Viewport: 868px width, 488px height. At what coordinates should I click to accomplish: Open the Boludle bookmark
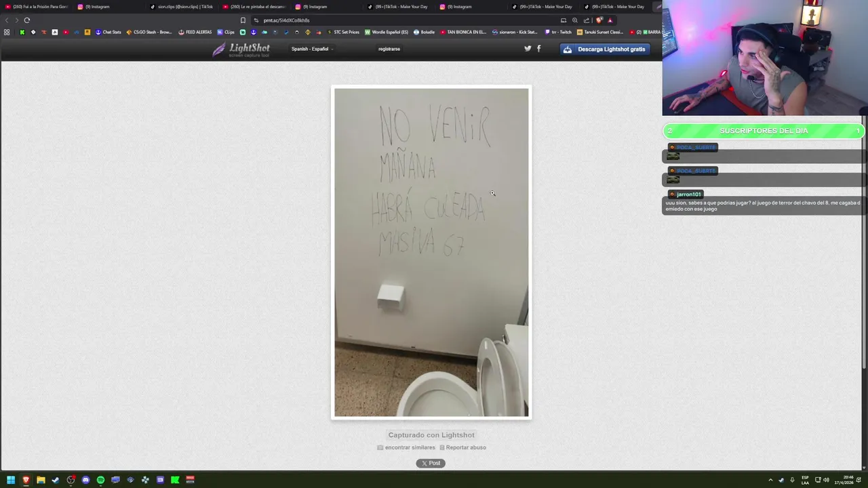pos(424,32)
